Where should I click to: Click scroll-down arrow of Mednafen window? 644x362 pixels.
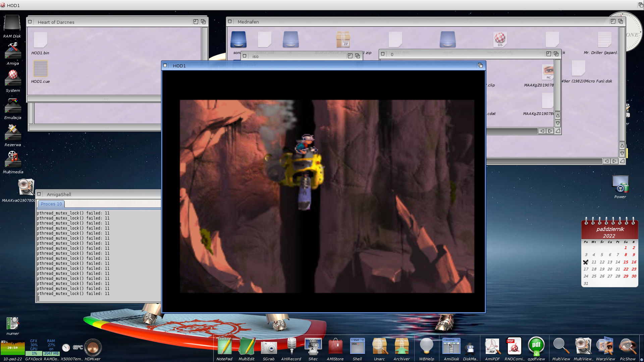(x=622, y=154)
